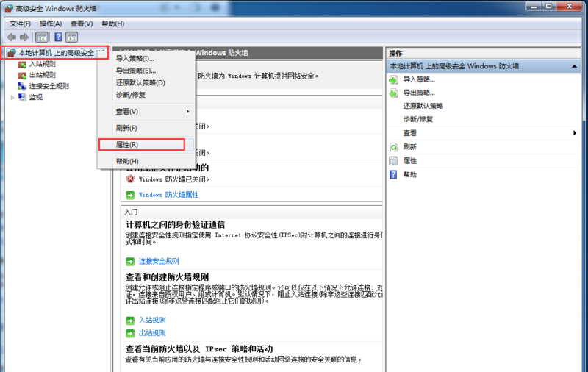This screenshot has height=372, width=588.
Task: Open 入站规则 in the left tree
Action: 43,64
